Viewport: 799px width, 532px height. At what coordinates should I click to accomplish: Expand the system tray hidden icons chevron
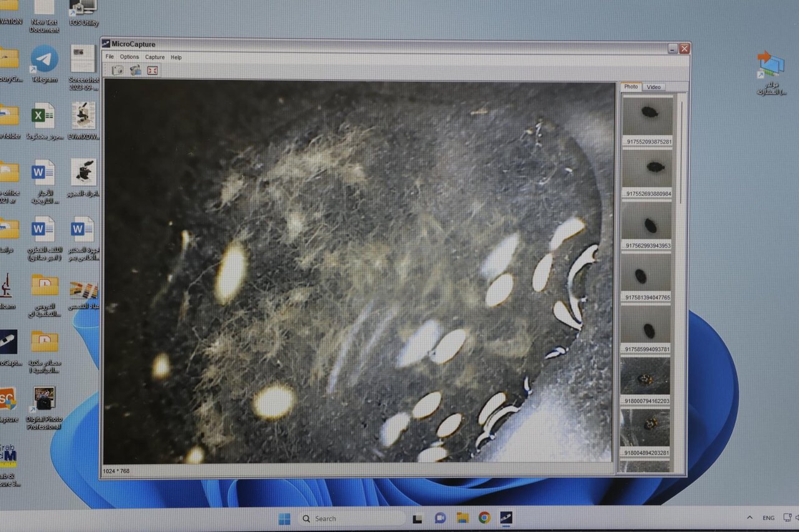[x=749, y=518]
